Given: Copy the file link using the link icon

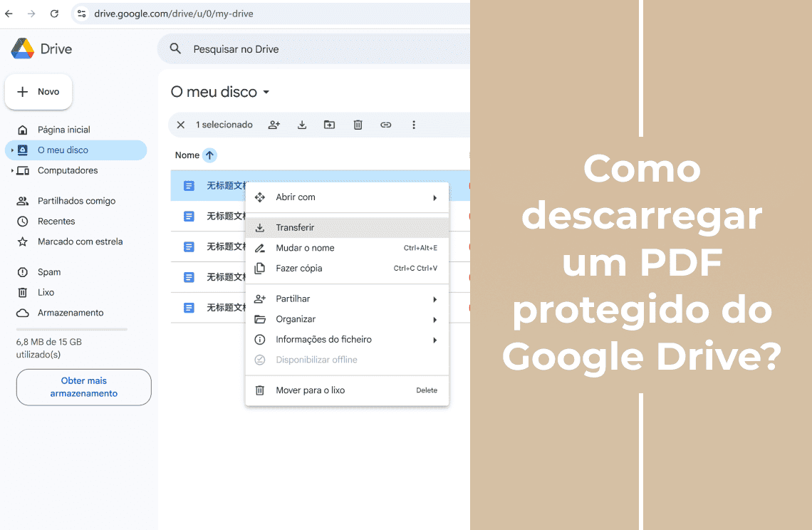Looking at the screenshot, I should coord(385,125).
